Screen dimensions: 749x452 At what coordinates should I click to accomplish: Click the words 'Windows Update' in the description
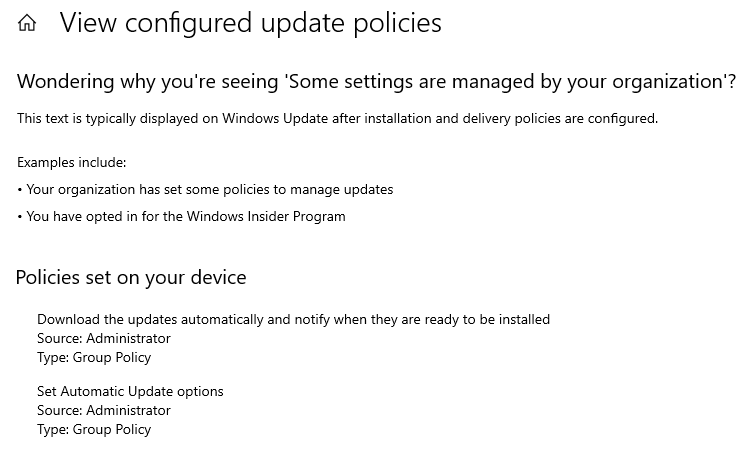pos(275,118)
